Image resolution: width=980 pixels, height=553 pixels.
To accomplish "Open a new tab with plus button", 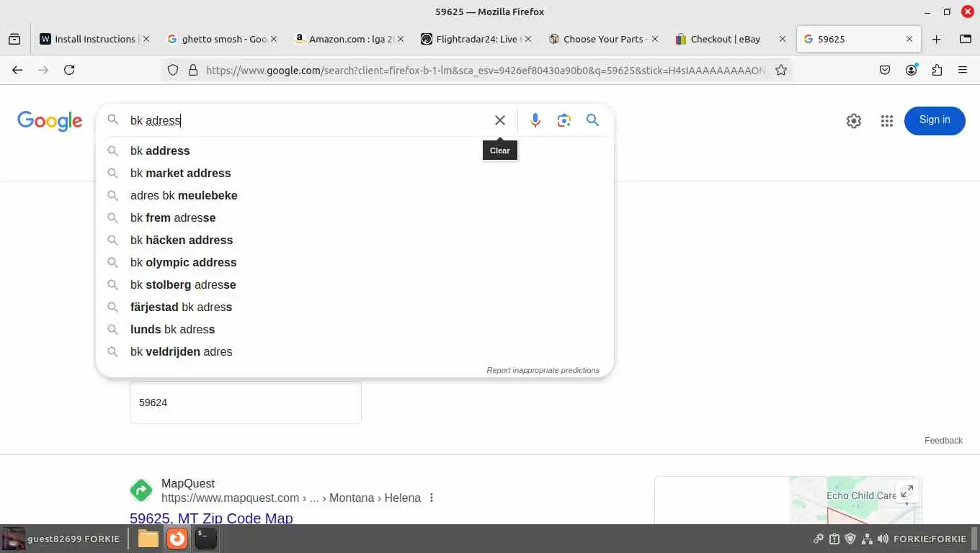I will point(936,39).
